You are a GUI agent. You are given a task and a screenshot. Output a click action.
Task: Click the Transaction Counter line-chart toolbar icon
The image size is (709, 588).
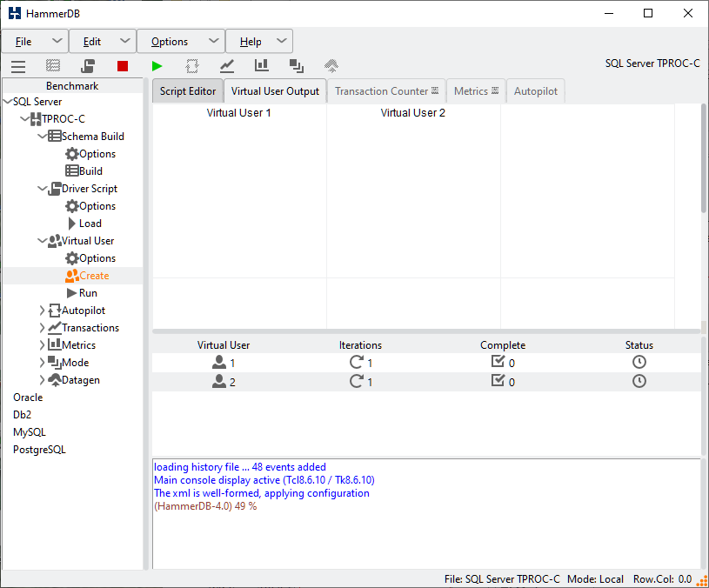[x=227, y=66]
